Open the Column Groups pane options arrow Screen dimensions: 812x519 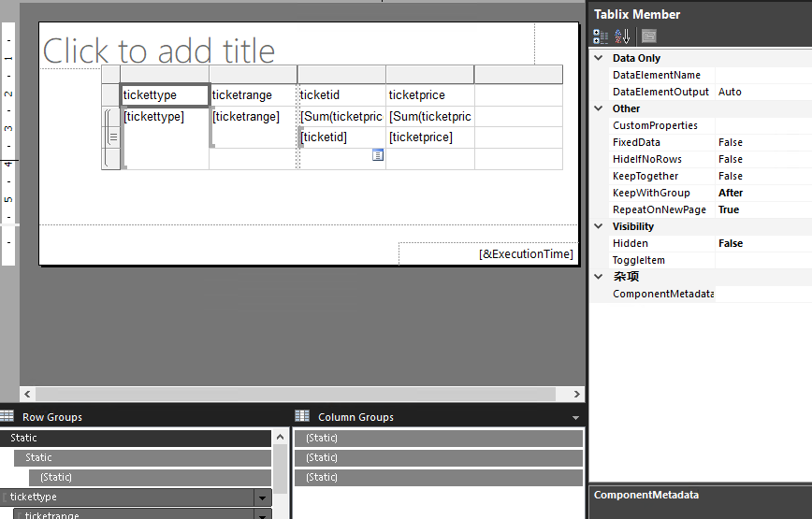click(576, 418)
